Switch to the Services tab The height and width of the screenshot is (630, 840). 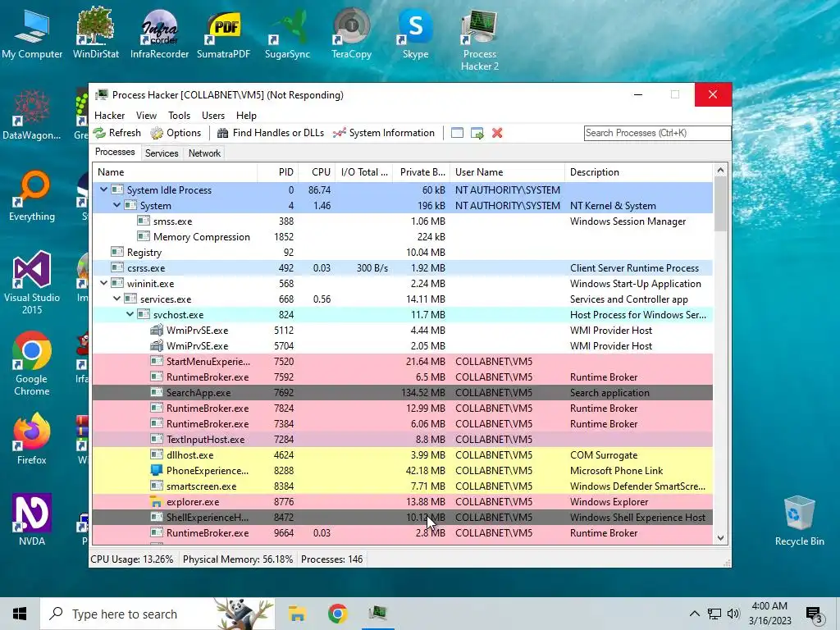point(162,153)
